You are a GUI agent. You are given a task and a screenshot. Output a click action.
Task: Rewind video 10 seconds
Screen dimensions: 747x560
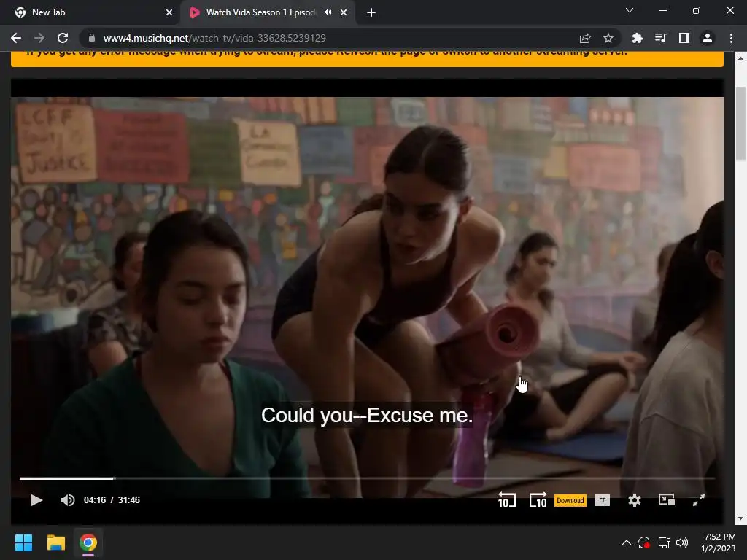pyautogui.click(x=506, y=500)
